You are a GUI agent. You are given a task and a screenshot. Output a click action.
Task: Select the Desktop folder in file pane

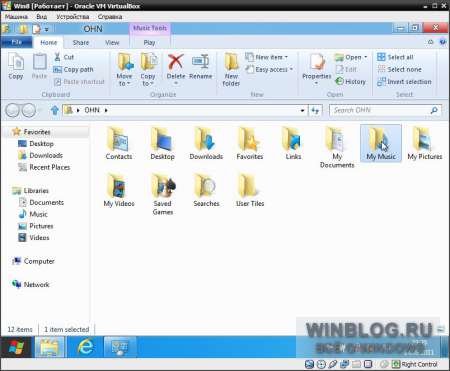click(x=162, y=143)
